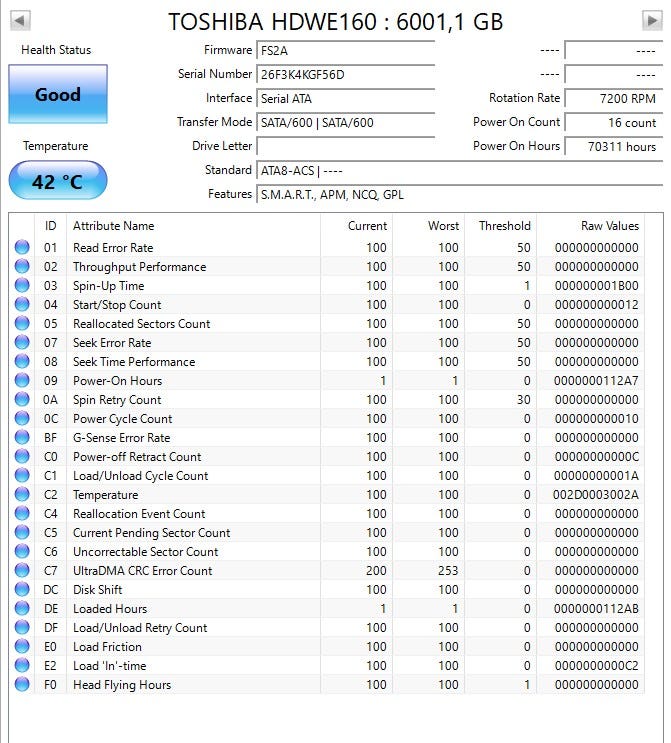This screenshot has height=743, width=671.
Task: Click raw value 002D0003002A of Temperature
Action: tap(596, 495)
